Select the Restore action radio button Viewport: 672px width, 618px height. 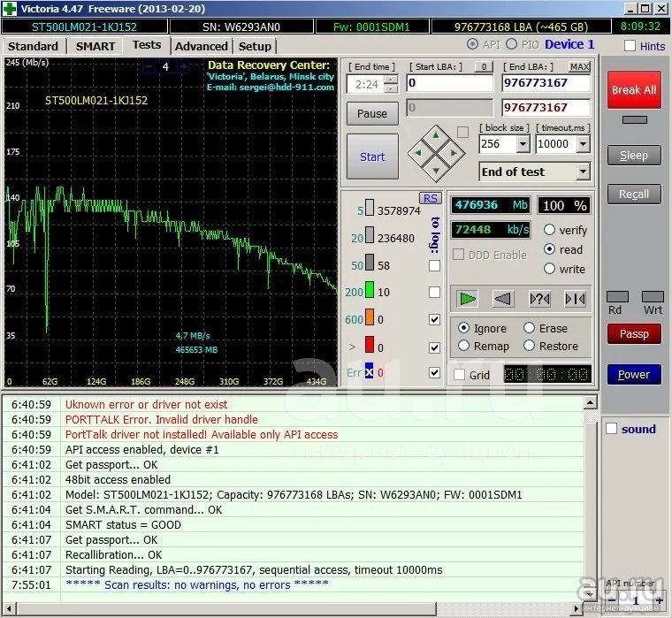click(530, 346)
